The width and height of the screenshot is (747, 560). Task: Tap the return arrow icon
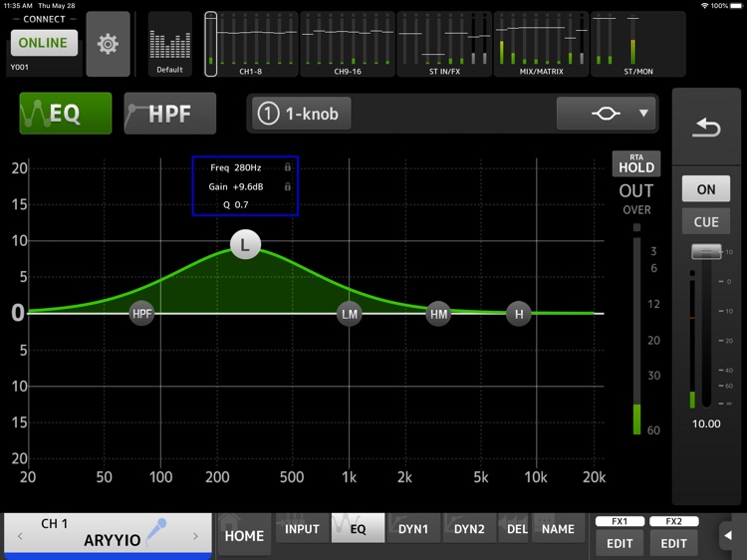point(706,128)
